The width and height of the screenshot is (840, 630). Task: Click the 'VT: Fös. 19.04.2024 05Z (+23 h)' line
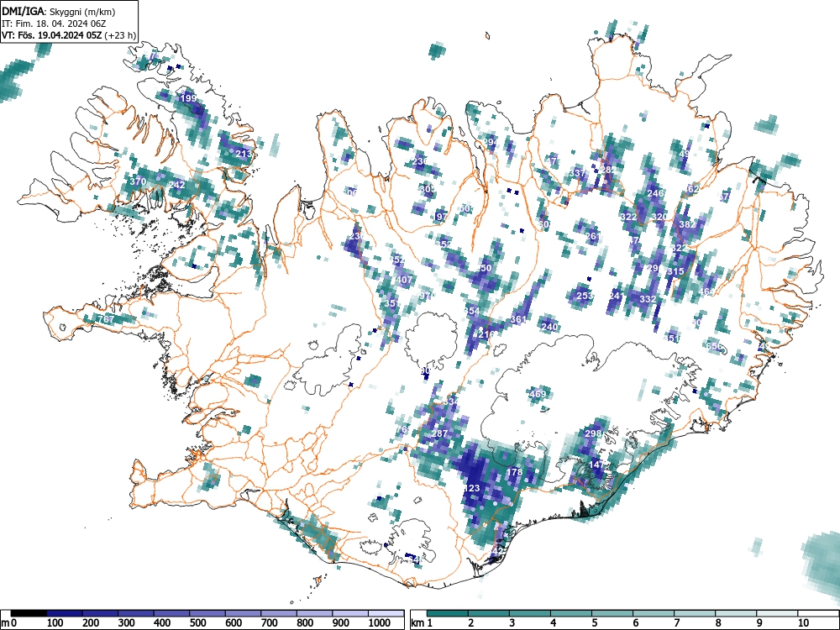[69, 35]
